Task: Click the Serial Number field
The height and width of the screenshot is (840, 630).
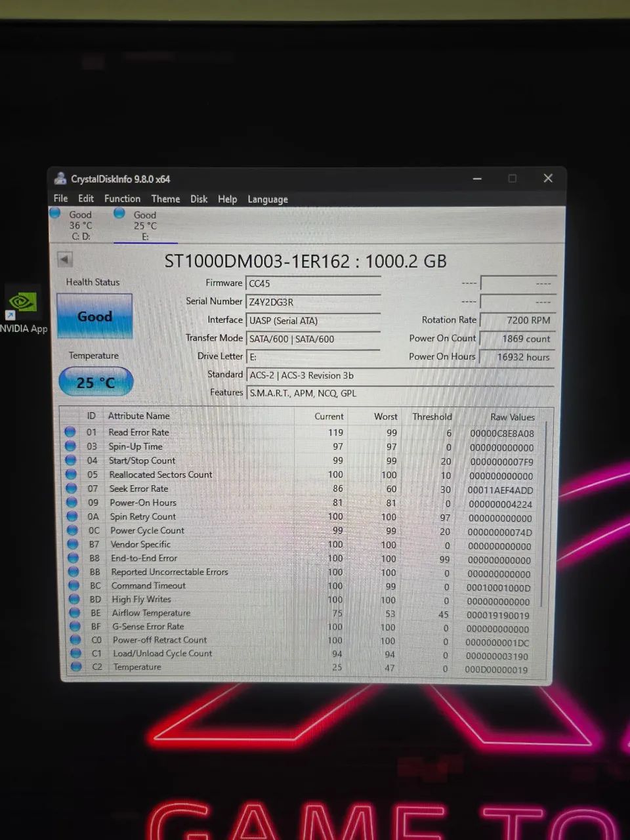Action: 313,302
